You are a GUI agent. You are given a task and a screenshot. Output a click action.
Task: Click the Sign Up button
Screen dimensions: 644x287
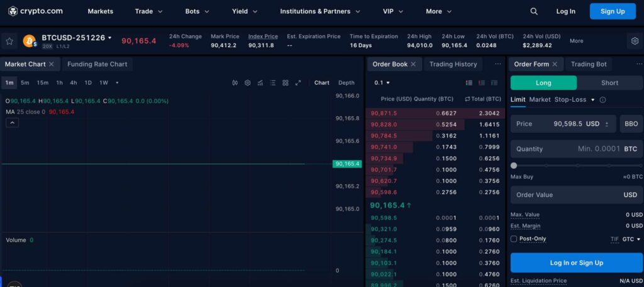coord(613,11)
